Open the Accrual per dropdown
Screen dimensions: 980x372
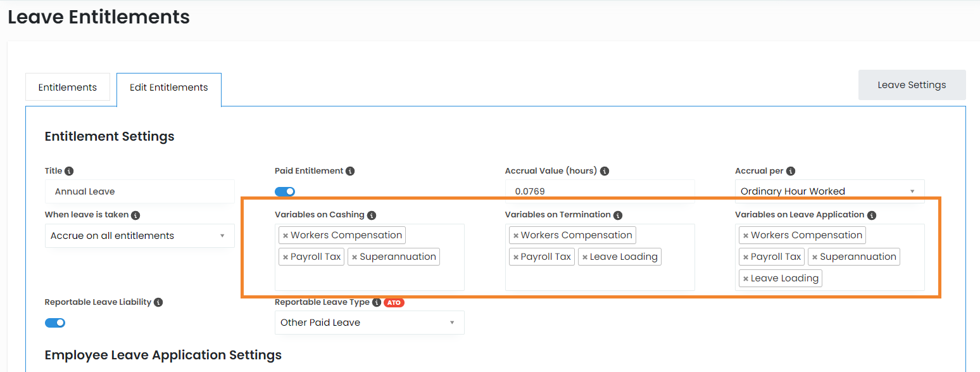(829, 191)
